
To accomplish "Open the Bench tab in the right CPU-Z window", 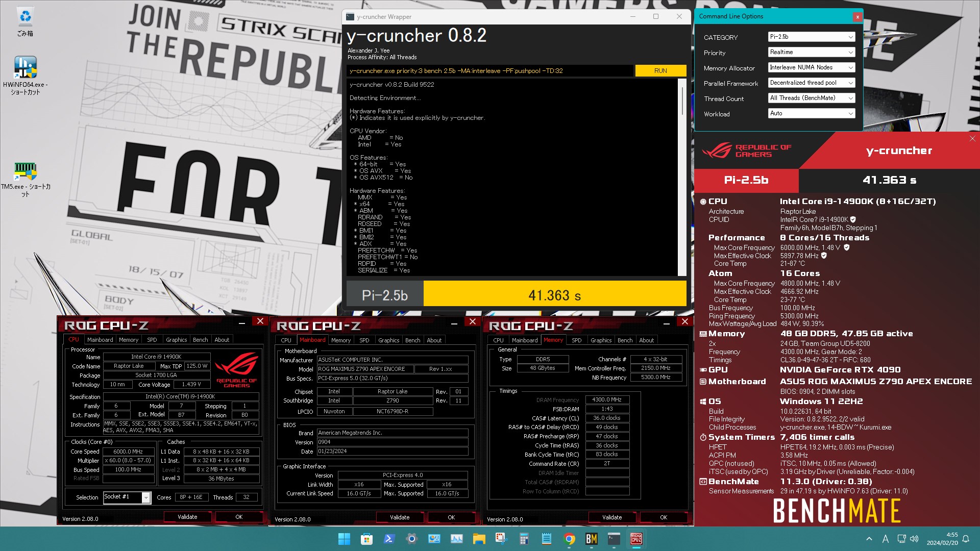I will point(625,340).
